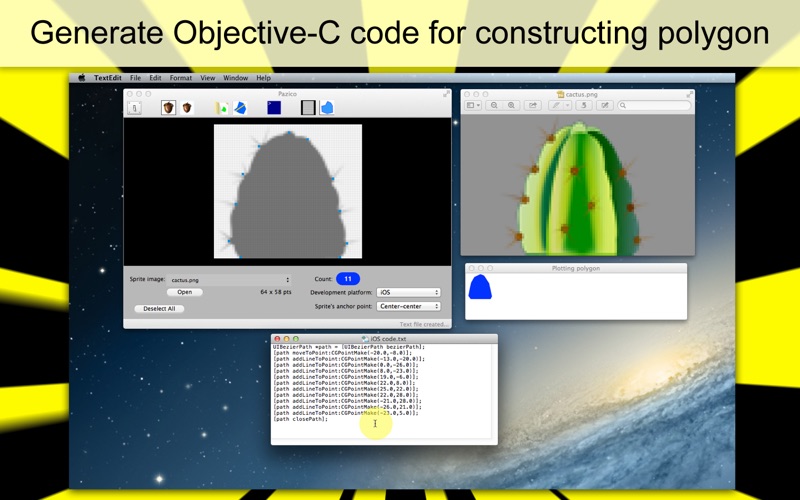The width and height of the screenshot is (800, 500).
Task: Click the 'UIBezierPath *path' first code line
Action: (x=349, y=347)
